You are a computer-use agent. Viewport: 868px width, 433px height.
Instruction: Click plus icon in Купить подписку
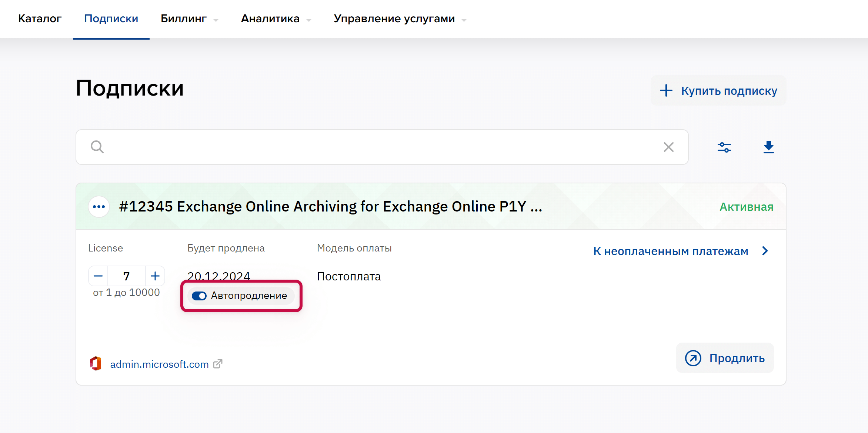[666, 91]
